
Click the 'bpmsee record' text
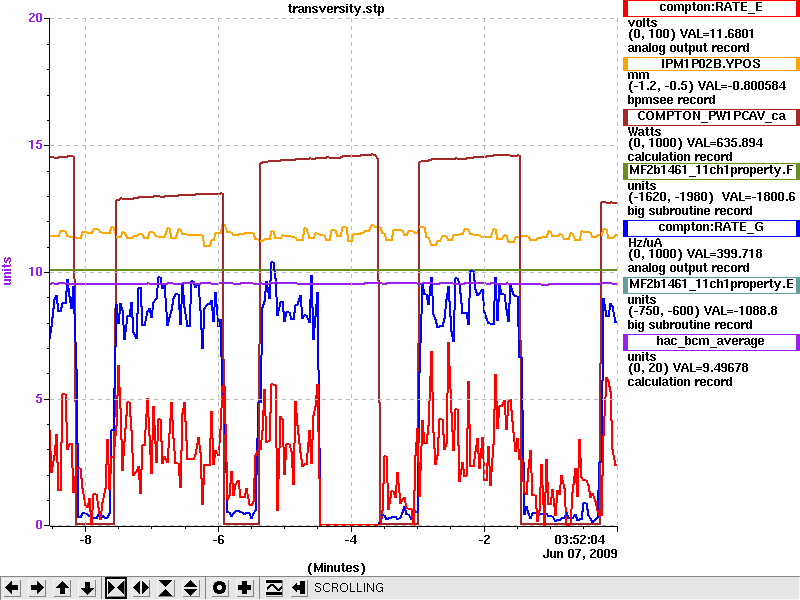tap(671, 100)
